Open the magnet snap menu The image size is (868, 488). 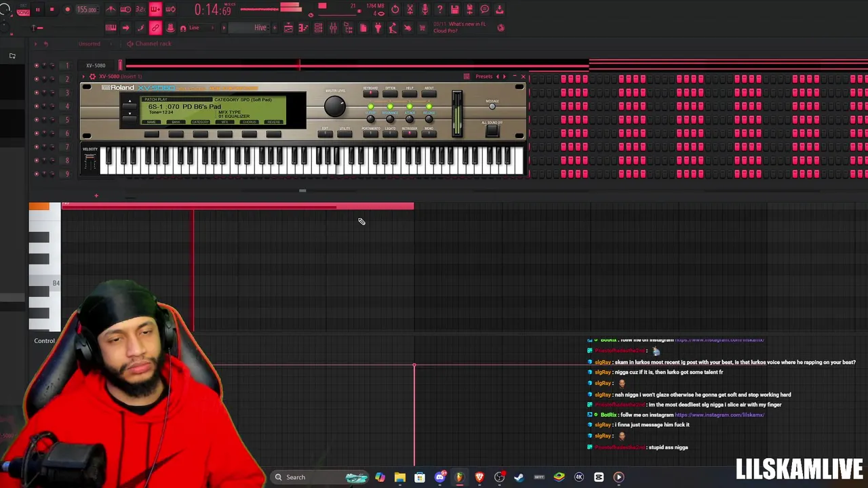(x=183, y=28)
